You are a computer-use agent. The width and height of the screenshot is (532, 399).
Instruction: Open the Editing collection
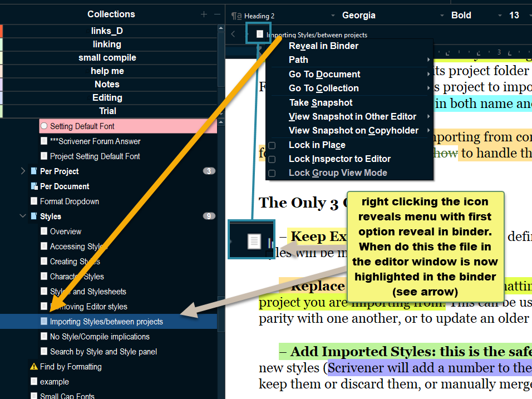(107, 98)
